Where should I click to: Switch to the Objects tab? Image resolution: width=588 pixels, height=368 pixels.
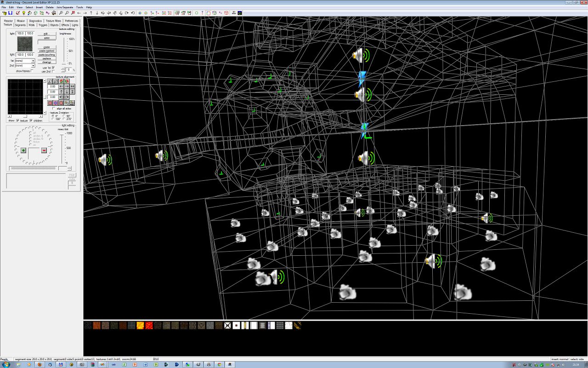54,25
